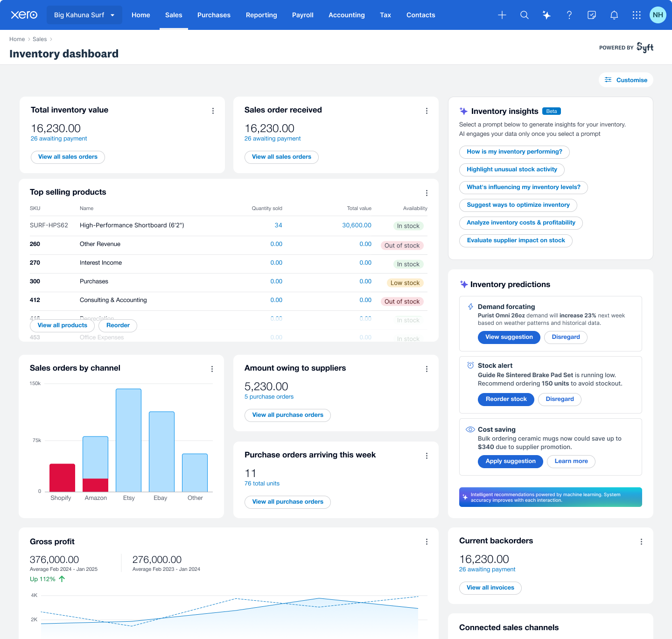Click View all sales orders under Total inventory value
This screenshot has height=639, width=672.
[x=68, y=157]
